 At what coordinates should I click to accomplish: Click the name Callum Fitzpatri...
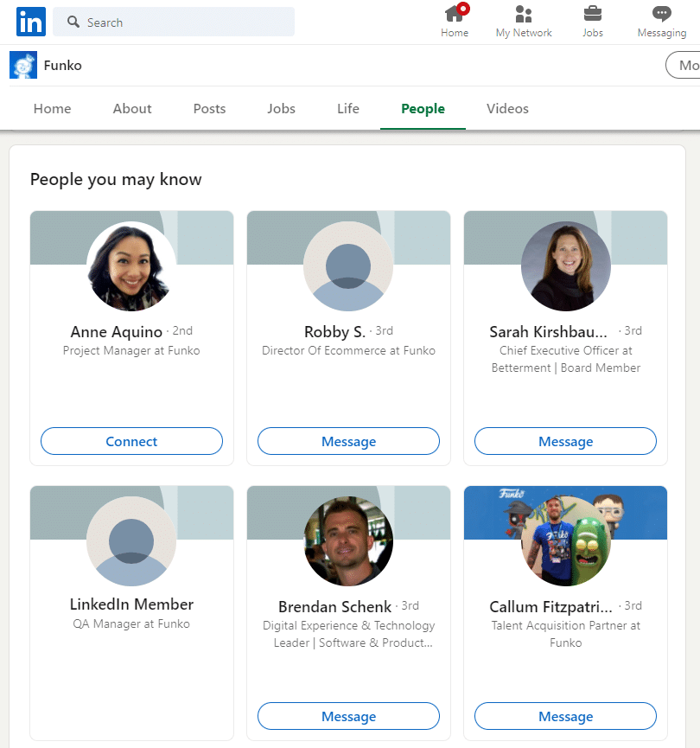click(x=550, y=607)
